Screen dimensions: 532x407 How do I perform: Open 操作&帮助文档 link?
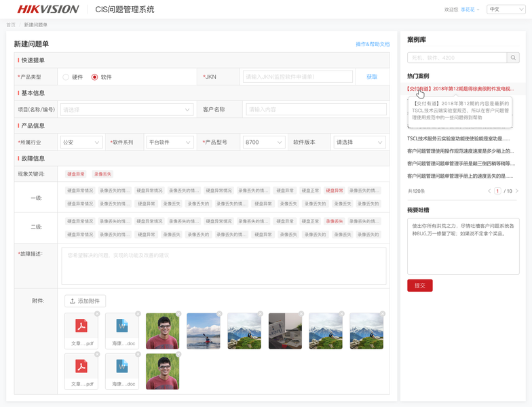point(373,44)
